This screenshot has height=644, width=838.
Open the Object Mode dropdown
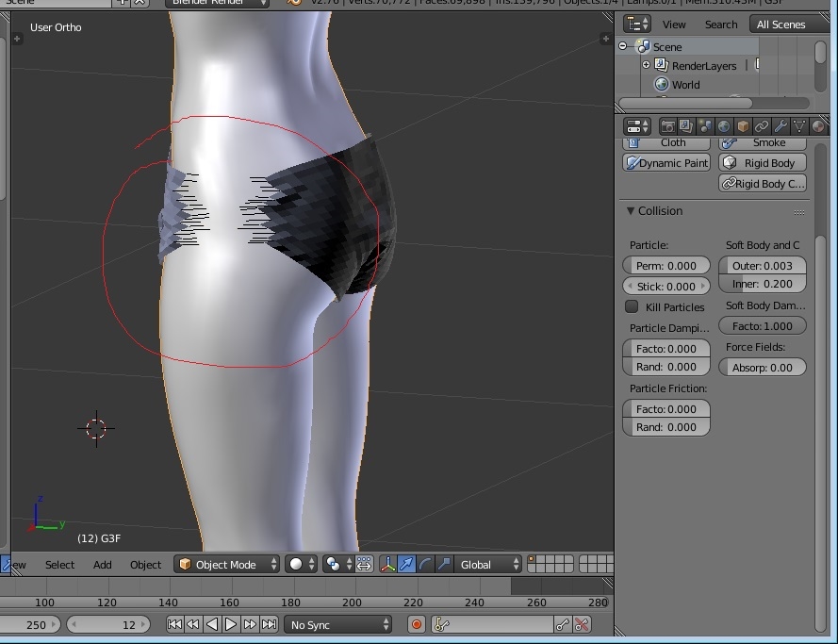[227, 564]
